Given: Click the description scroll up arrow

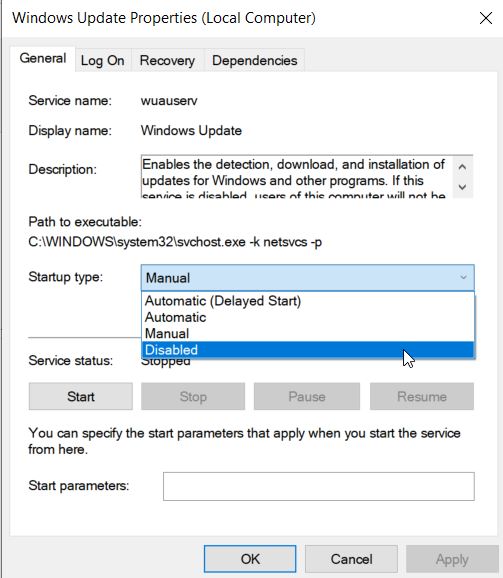Looking at the screenshot, I should click(x=462, y=167).
